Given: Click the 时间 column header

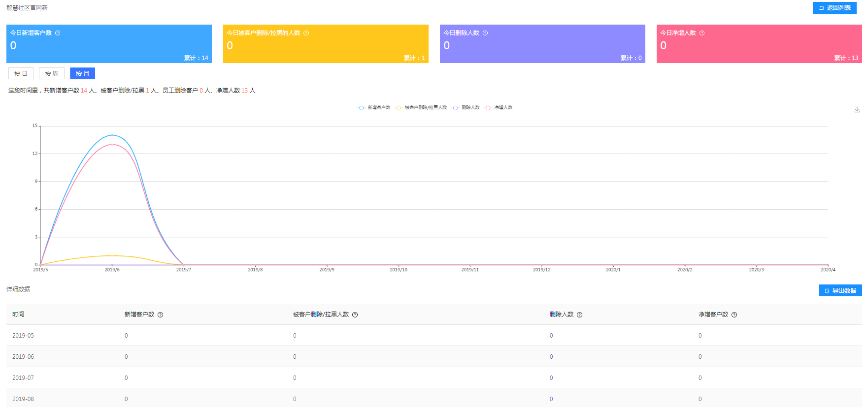Looking at the screenshot, I should point(18,314).
